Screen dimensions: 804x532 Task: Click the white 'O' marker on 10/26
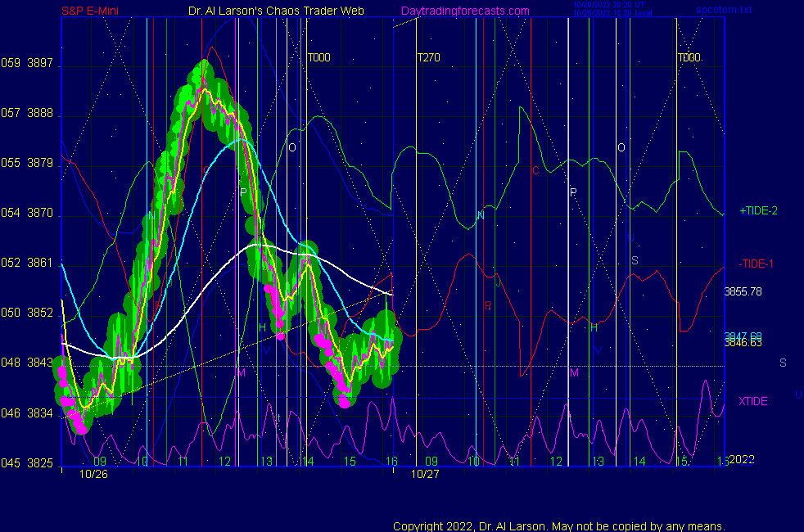pos(291,147)
